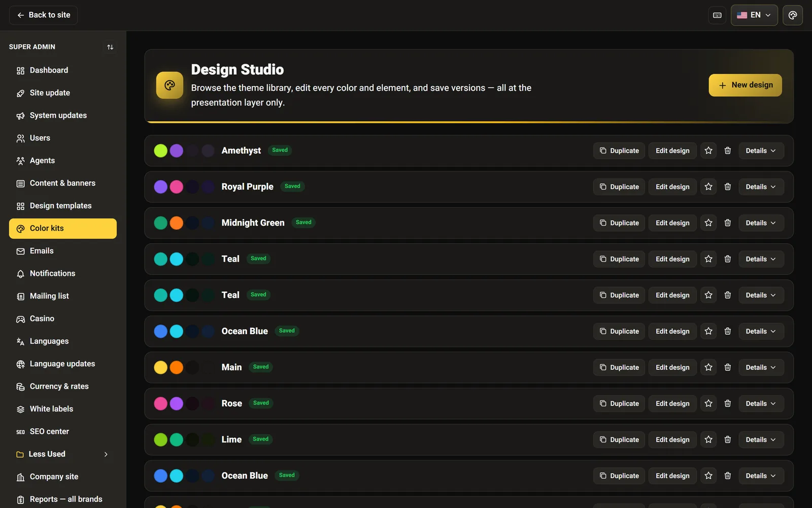Click the Rose design name
The width and height of the screenshot is (812, 508).
pyautogui.click(x=231, y=403)
